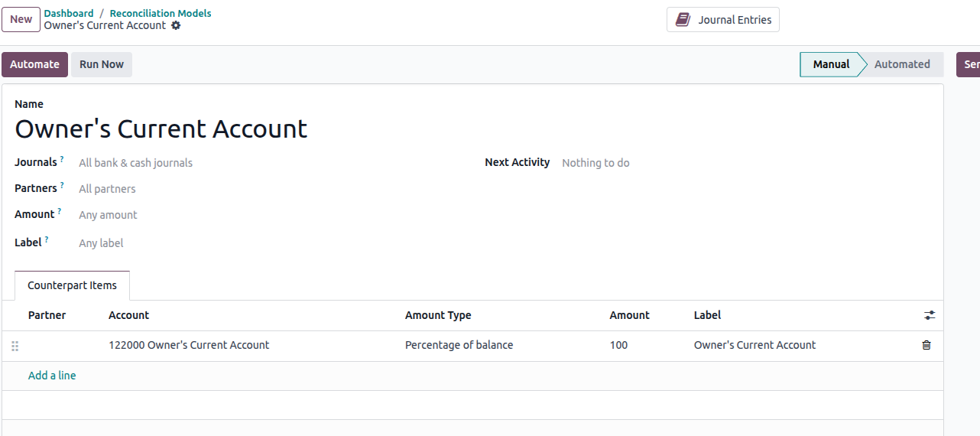Go to Reconciliation Models breadcrumb
Image resolution: width=980 pixels, height=436 pixels.
click(161, 13)
